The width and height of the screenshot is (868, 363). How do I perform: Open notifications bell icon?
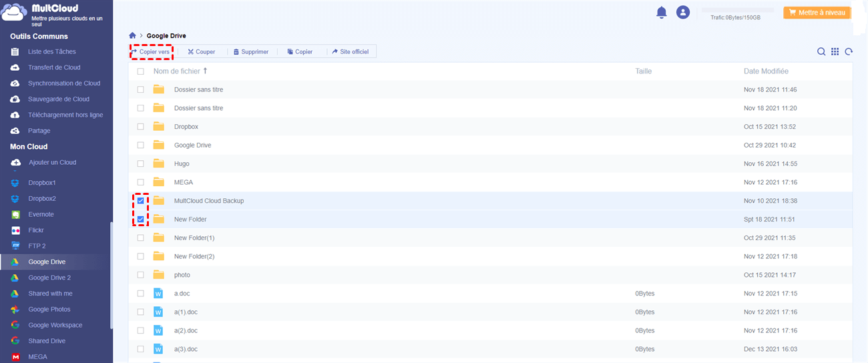[662, 12]
